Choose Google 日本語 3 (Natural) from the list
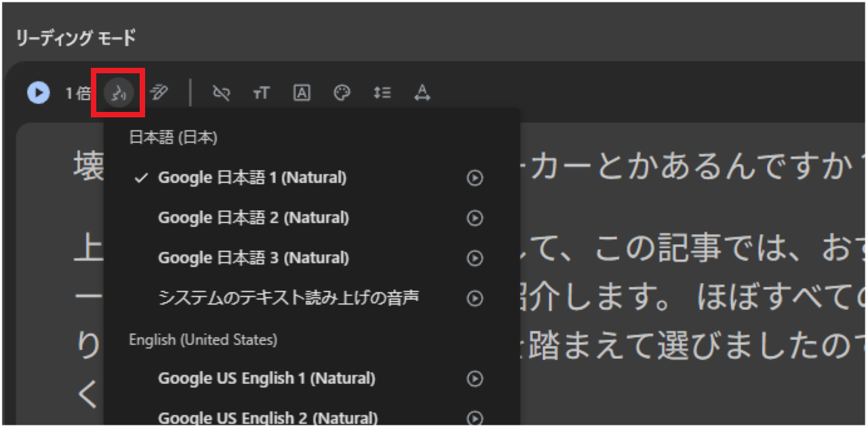Image resolution: width=868 pixels, height=428 pixels. point(253,258)
